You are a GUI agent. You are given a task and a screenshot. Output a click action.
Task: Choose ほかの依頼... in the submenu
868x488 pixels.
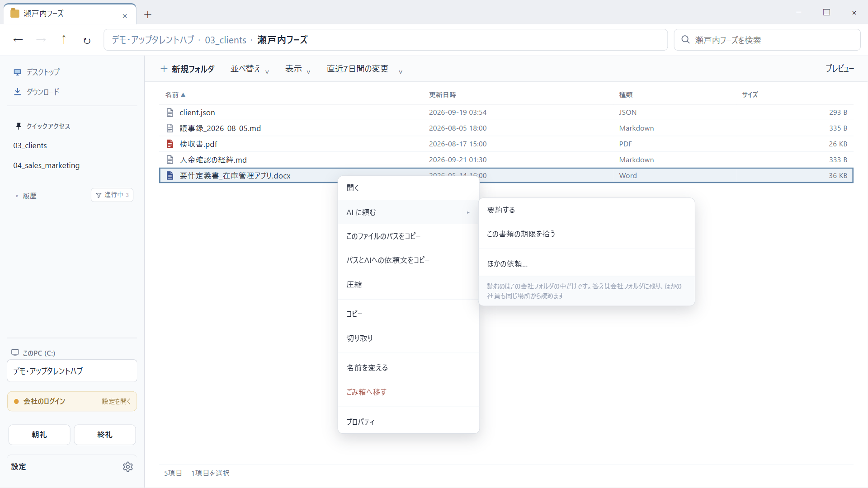point(586,264)
